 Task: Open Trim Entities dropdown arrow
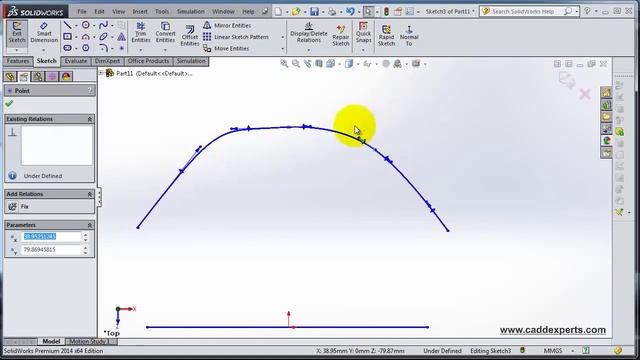pos(140,50)
